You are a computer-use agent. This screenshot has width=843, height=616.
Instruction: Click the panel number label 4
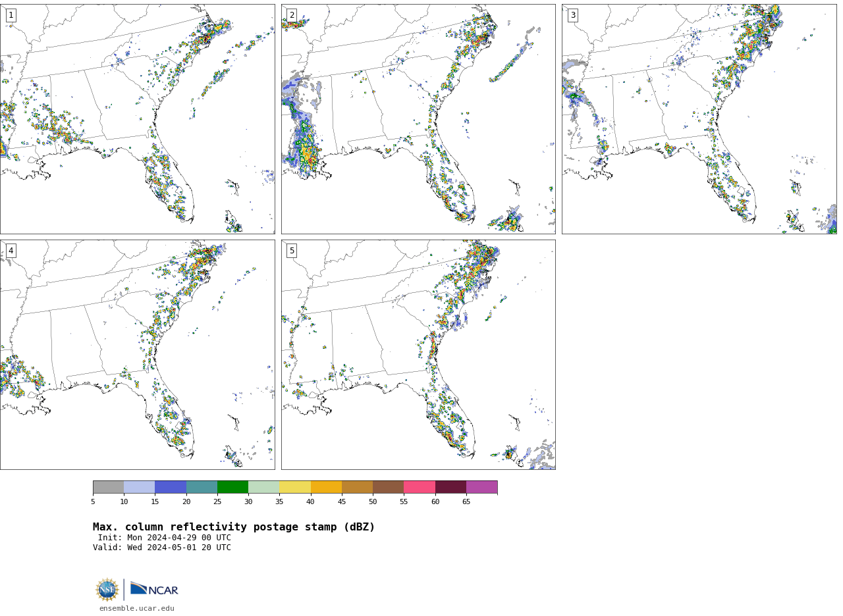(11, 251)
